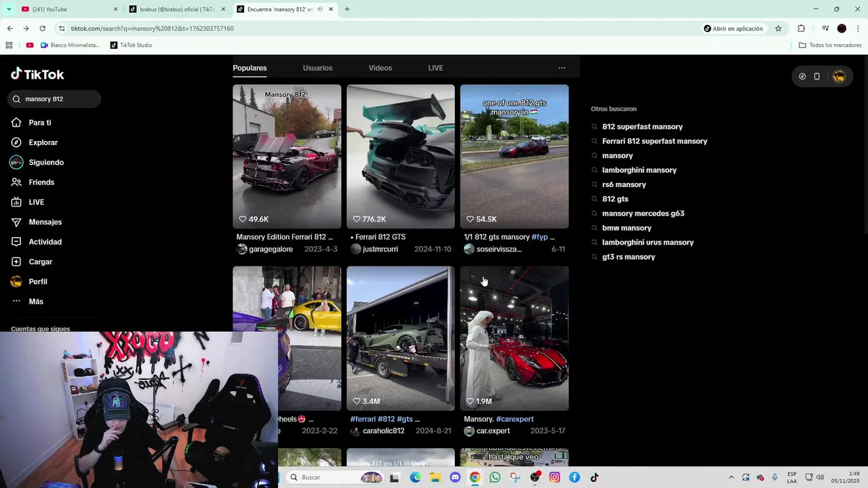Click Abrir en aplicación button
The height and width of the screenshot is (488, 868).
click(733, 28)
